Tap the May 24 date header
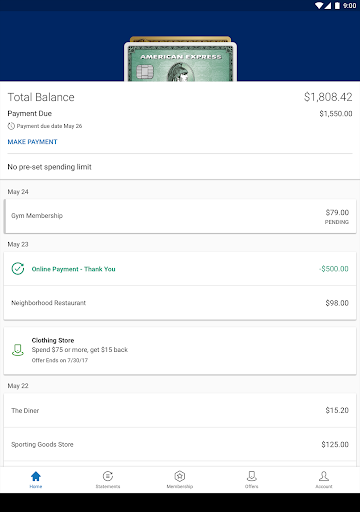Image resolution: width=360 pixels, height=512 pixels. click(x=18, y=192)
